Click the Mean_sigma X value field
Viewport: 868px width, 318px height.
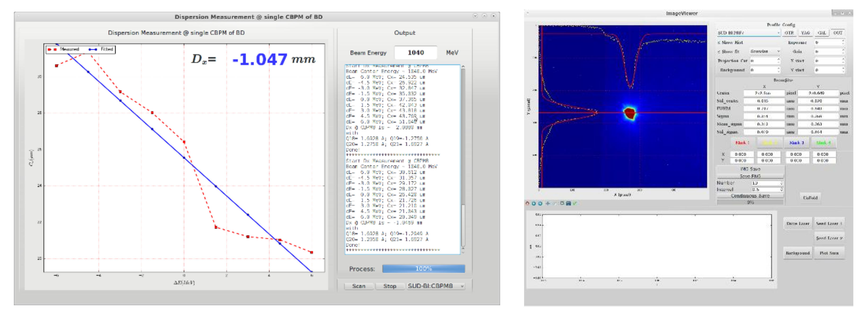click(x=764, y=124)
